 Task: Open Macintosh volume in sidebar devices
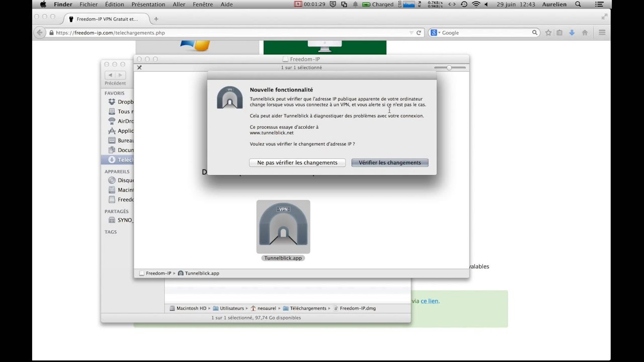point(121,190)
